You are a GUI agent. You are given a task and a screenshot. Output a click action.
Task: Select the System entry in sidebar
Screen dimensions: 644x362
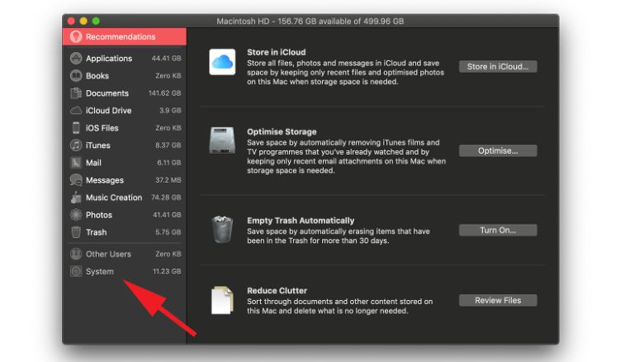pos(100,271)
